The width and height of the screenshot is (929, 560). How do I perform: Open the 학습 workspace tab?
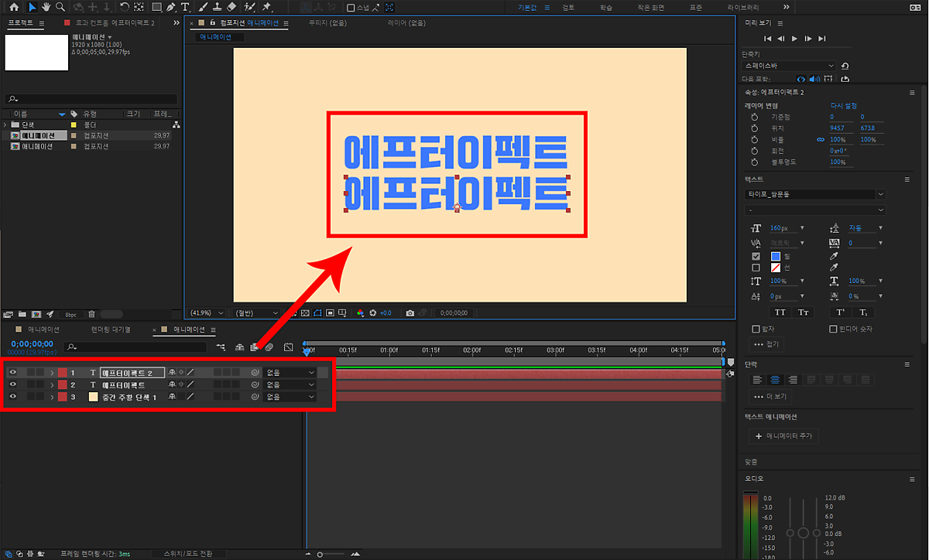click(605, 7)
